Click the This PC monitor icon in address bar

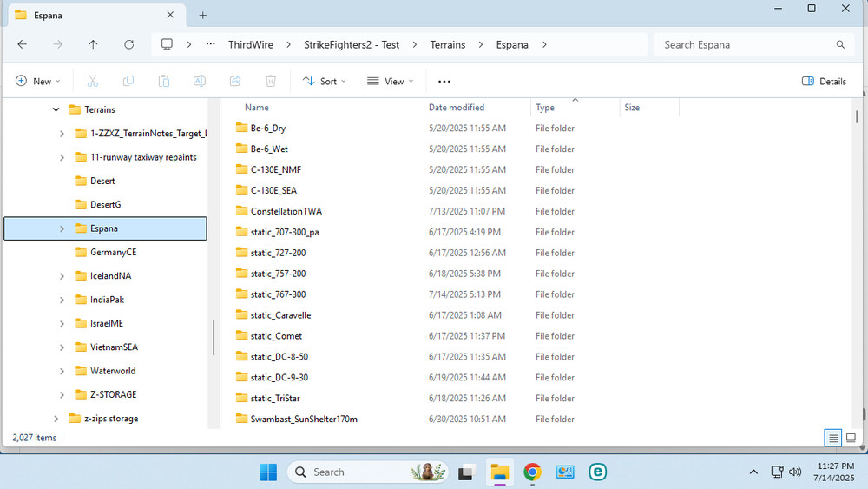pos(167,44)
